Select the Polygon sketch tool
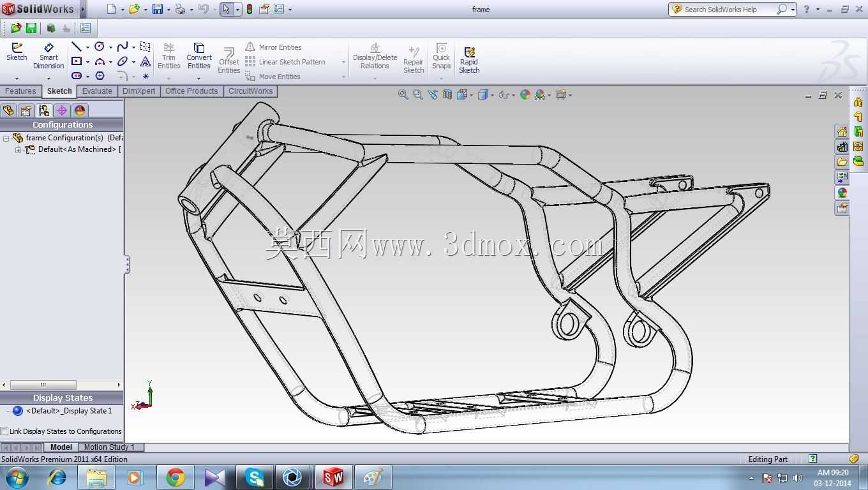The image size is (868, 490). [x=100, y=75]
